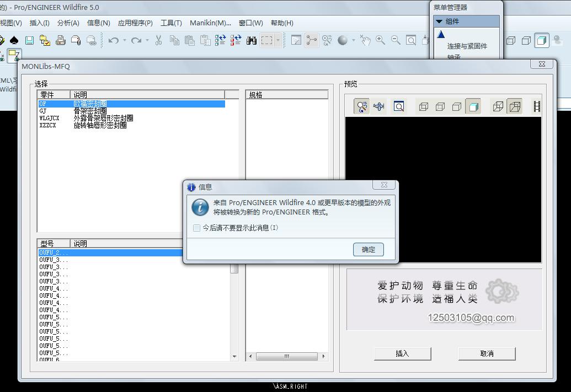The width and height of the screenshot is (571, 392).
Task: Open the 应用程序(P) menu
Action: (x=135, y=23)
